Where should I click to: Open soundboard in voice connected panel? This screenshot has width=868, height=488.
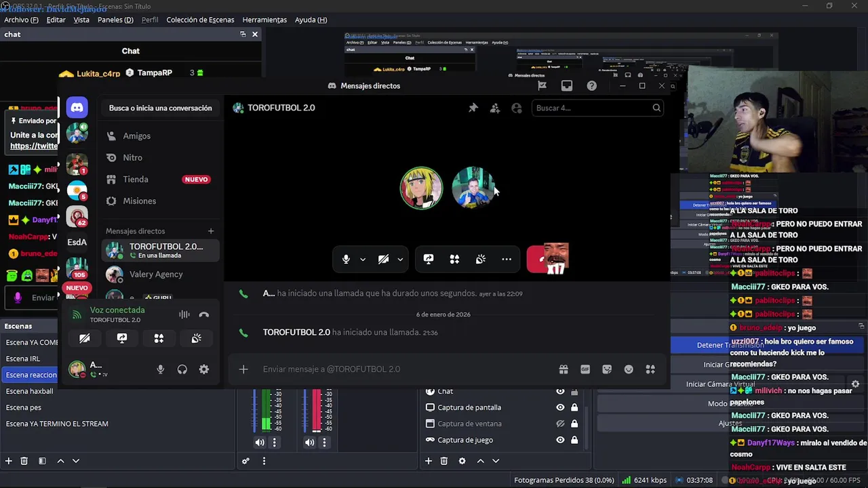coord(196,338)
